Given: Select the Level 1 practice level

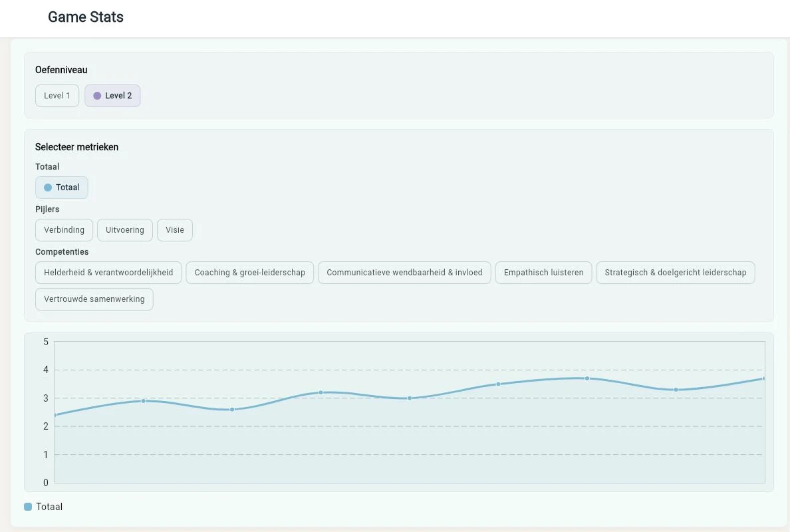Looking at the screenshot, I should pos(57,96).
